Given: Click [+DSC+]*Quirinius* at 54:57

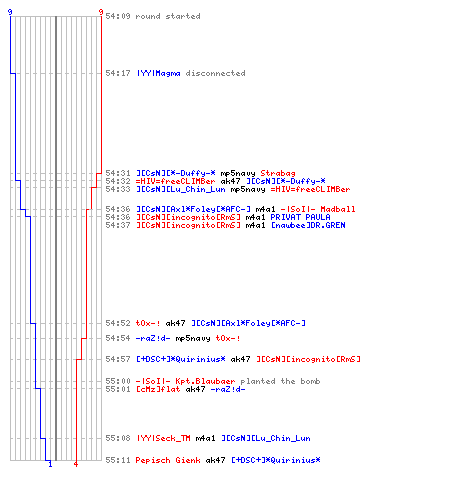Looking at the screenshot, I should [181, 359].
